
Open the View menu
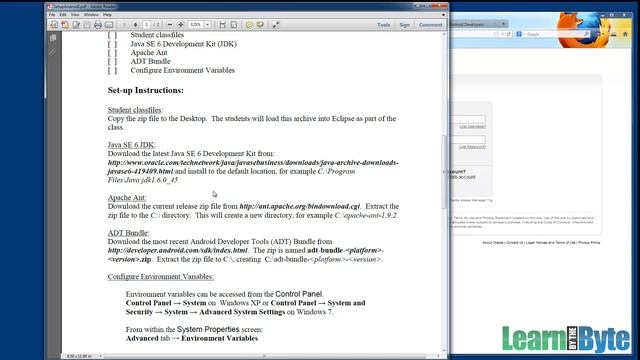pyautogui.click(x=75, y=15)
